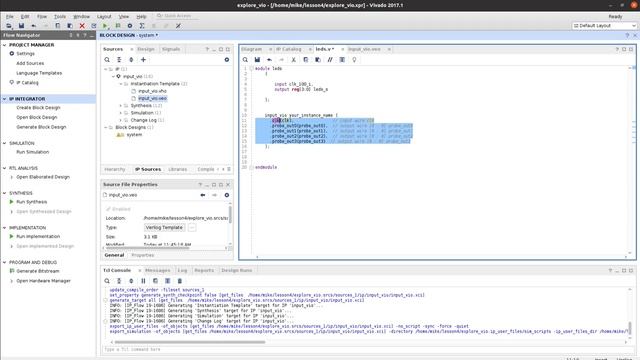The width and height of the screenshot is (640, 360).
Task: Click the green Run arrow in the main toolbar
Action: point(105,26)
